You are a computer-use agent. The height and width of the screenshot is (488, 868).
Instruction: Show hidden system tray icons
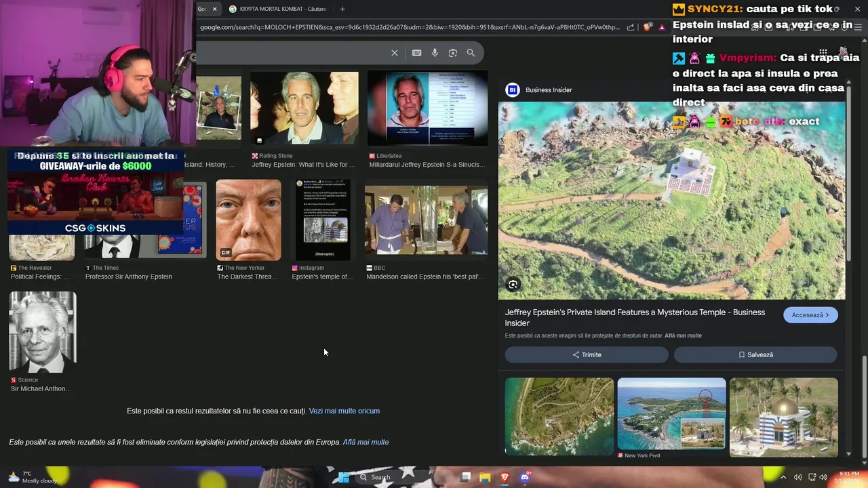click(783, 477)
